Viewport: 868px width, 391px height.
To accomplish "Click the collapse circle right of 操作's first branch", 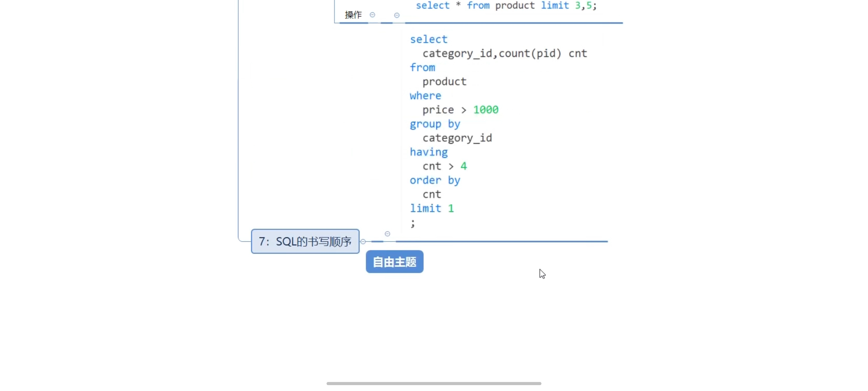I will click(x=396, y=15).
